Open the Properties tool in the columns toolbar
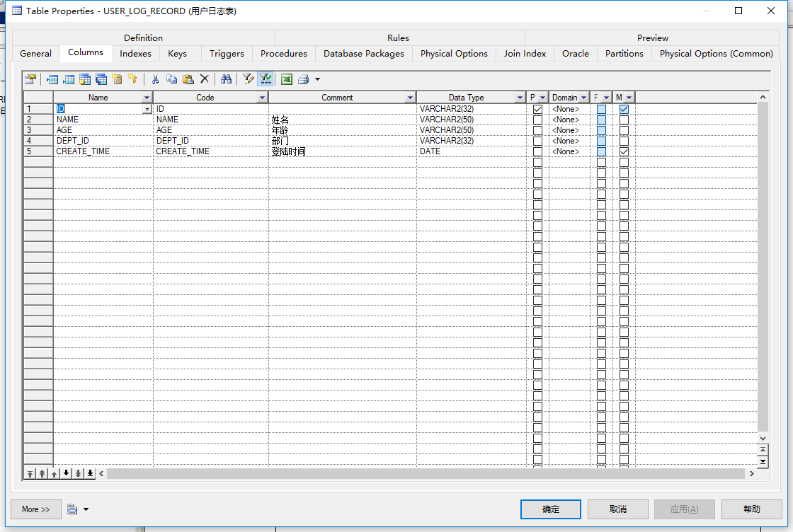This screenshot has width=793, height=532. pyautogui.click(x=30, y=79)
